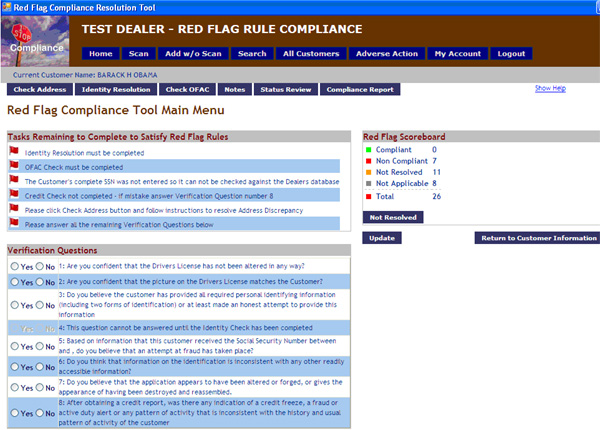Viewport: 600px width, 430px height.
Task: Click gray Not Applicable color square
Action: [368, 183]
